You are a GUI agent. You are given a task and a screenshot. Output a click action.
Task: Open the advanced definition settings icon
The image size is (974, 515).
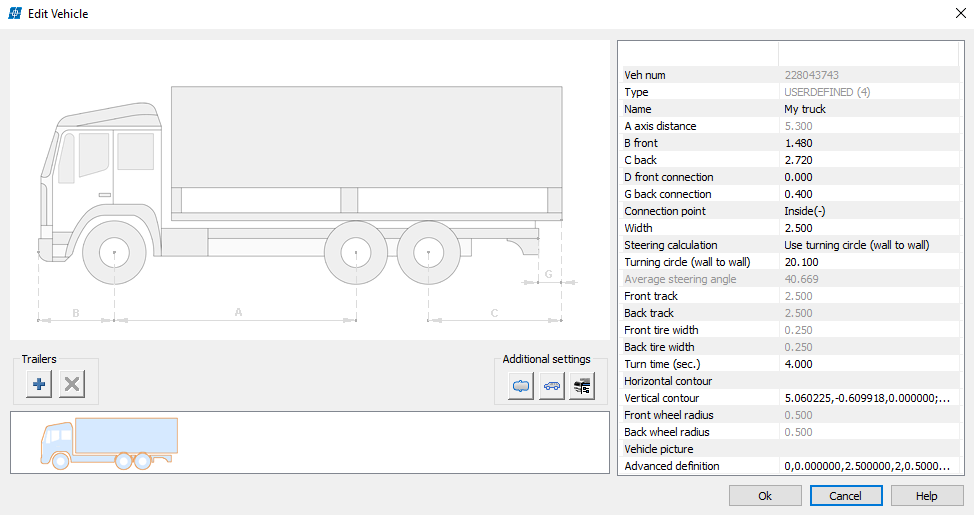pos(581,385)
